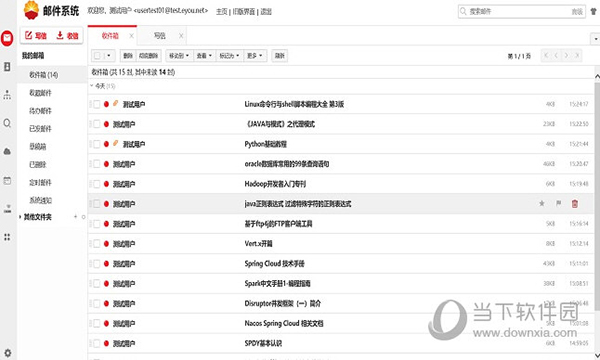Tick the Spring Cloud email checkbox
600x360 pixels.
tap(97, 264)
